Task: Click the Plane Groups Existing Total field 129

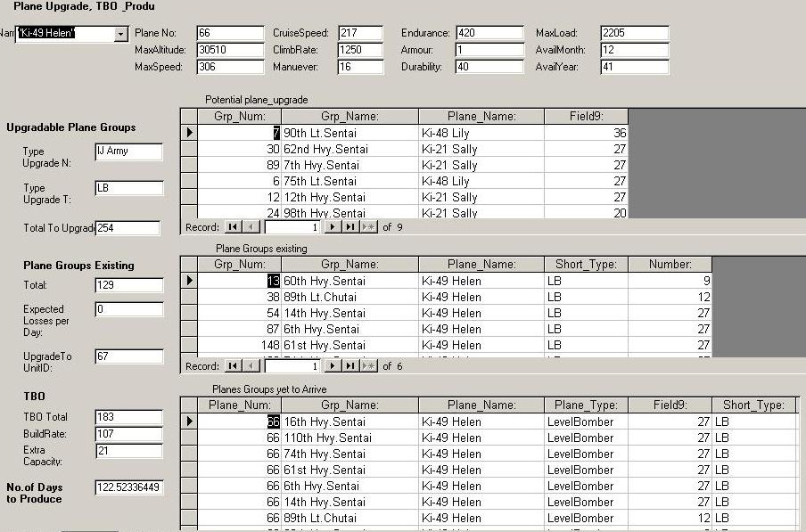Action: point(129,285)
